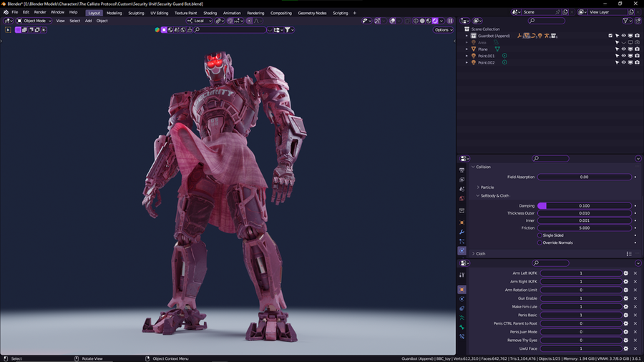
Task: Click outliner search field
Action: [x=547, y=21]
